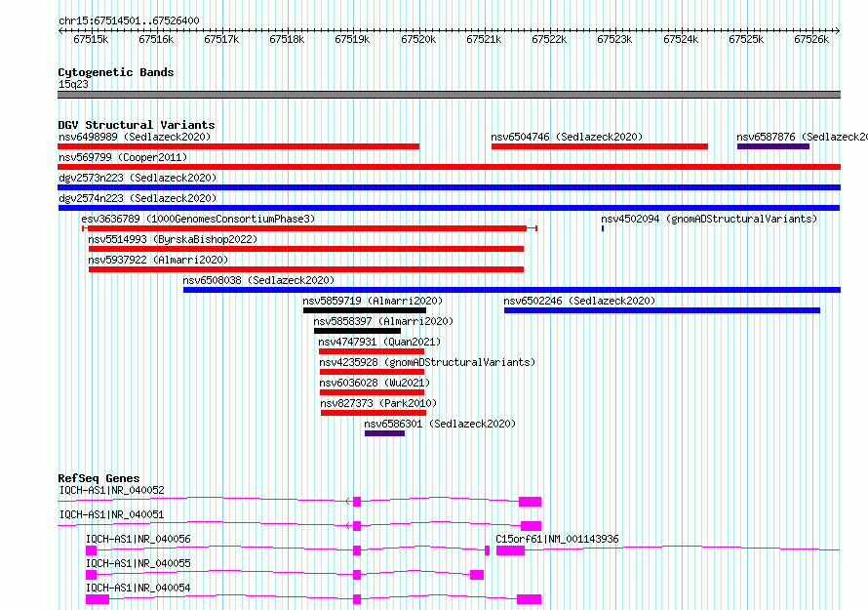The width and height of the screenshot is (868, 610).
Task: Click the 67520k ruler position label
Action: pyautogui.click(x=418, y=39)
